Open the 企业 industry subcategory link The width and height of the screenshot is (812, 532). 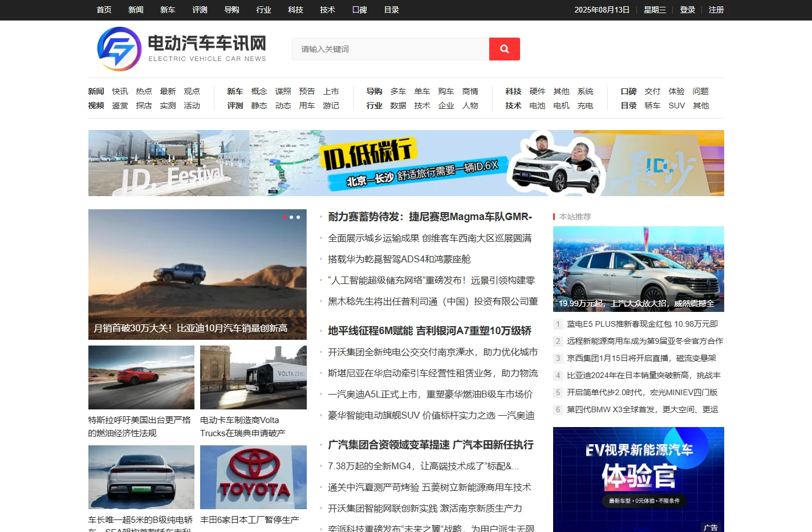point(446,105)
